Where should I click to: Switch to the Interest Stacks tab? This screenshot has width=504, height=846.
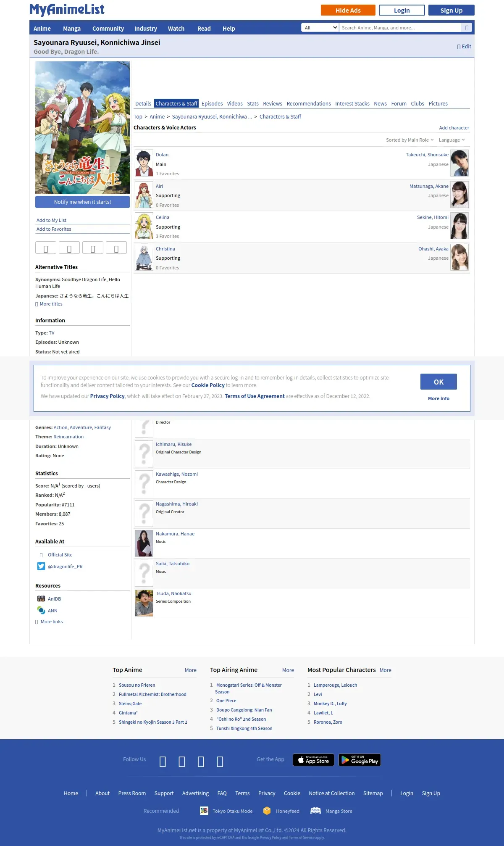coord(352,103)
